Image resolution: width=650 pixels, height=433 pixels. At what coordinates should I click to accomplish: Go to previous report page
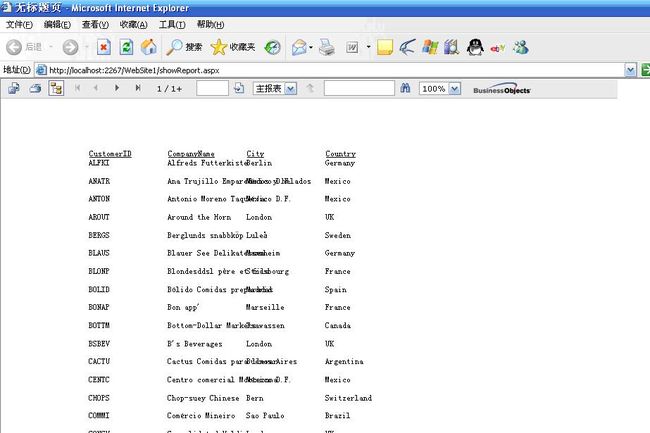pyautogui.click(x=96, y=88)
